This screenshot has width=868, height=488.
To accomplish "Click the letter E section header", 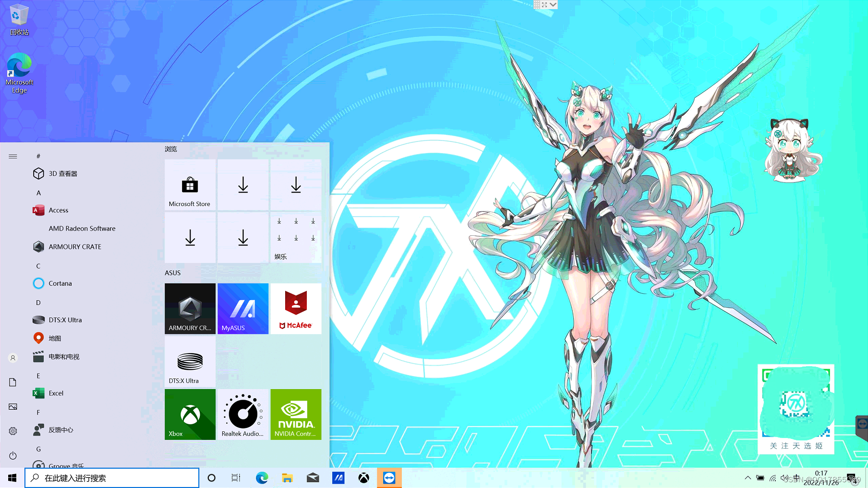I will pyautogui.click(x=38, y=376).
